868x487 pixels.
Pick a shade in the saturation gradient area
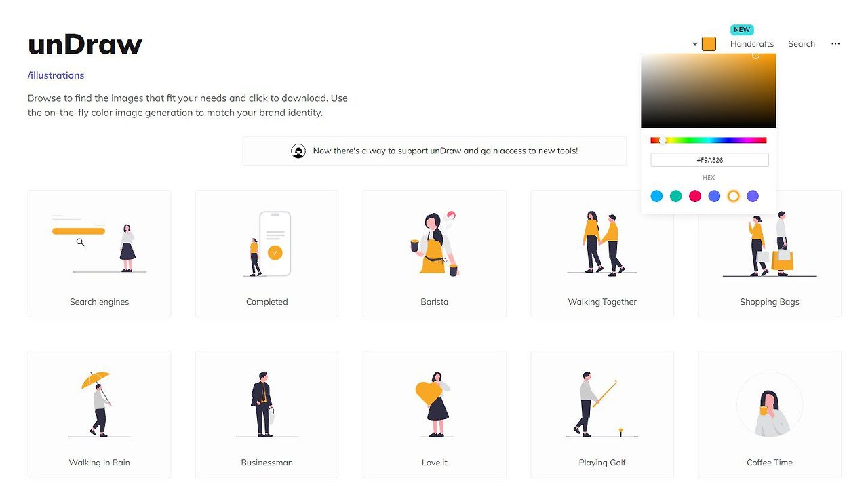[709, 90]
